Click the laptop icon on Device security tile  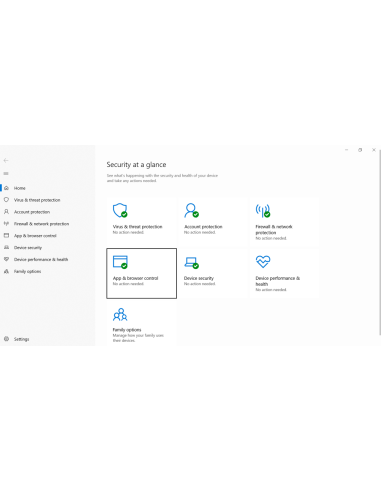(x=191, y=262)
